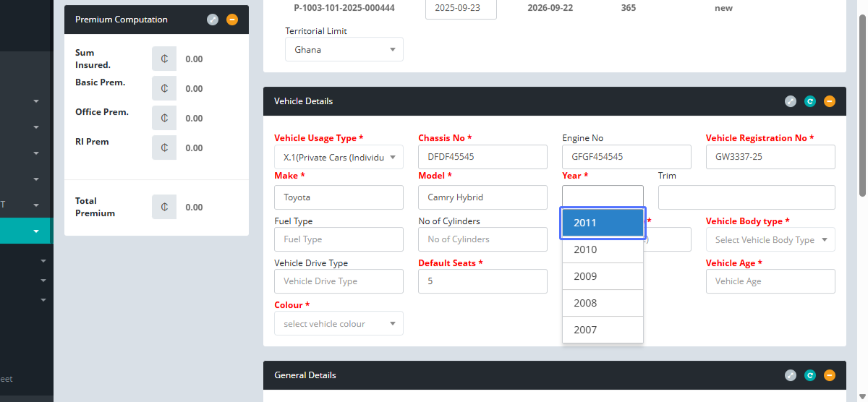Expand the Vehicle Body type selector
This screenshot has height=402, width=868.
770,240
